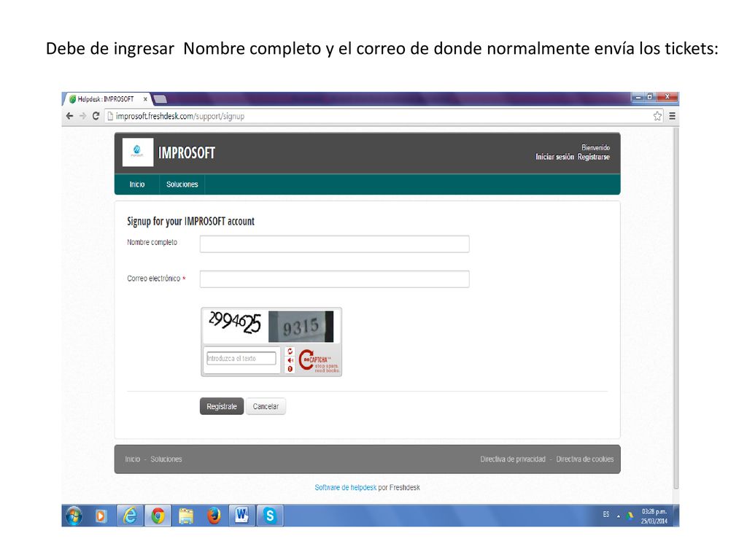Click the browser back arrow
The width and height of the screenshot is (747, 560).
coord(69,116)
